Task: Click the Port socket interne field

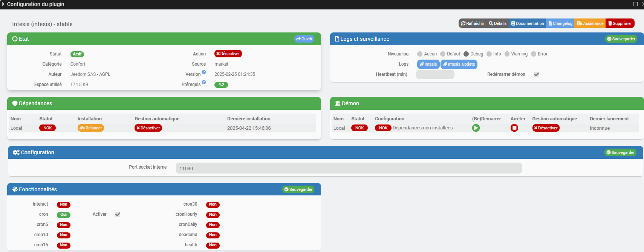Action: tap(349, 168)
